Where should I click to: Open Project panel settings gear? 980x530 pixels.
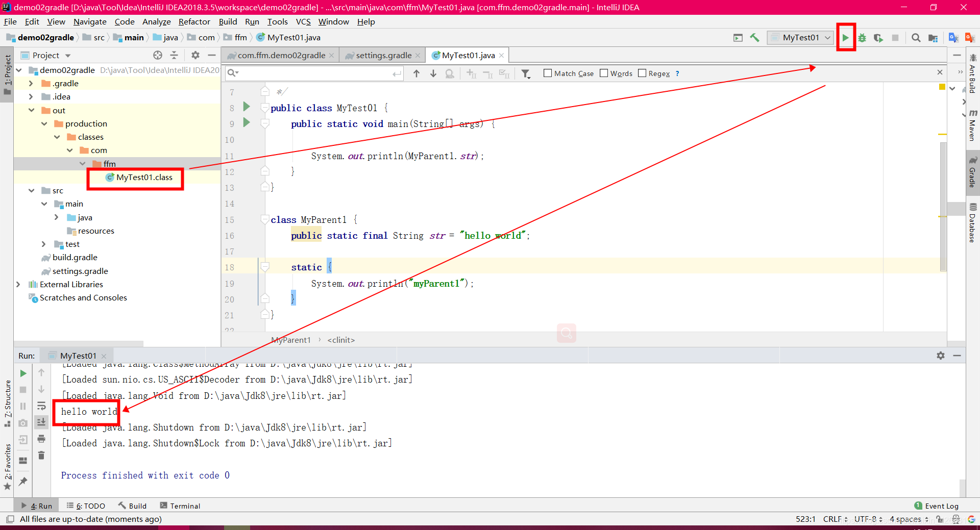(195, 55)
